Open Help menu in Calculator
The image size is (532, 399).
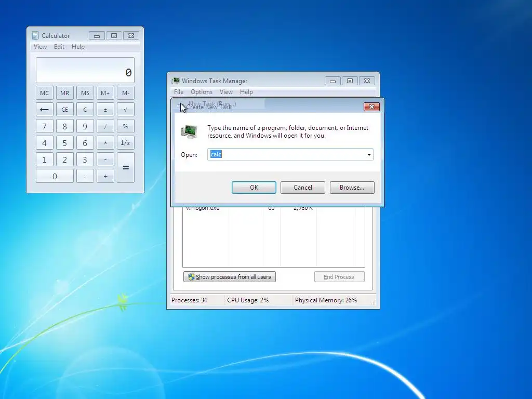pos(78,47)
